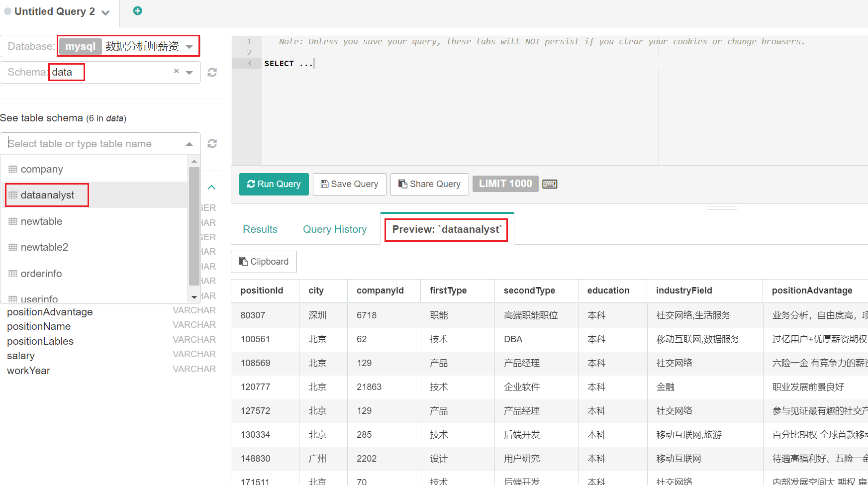
Task: Clear the data schema selection
Action: [176, 71]
